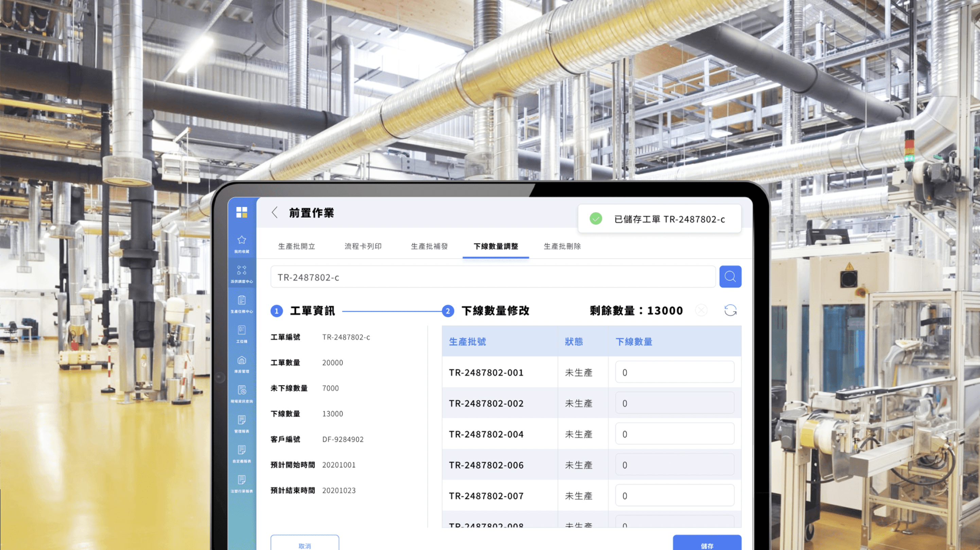This screenshot has width=980, height=550.
Task: Open 現場資訊查詢 sidebar icon
Action: coord(242,390)
